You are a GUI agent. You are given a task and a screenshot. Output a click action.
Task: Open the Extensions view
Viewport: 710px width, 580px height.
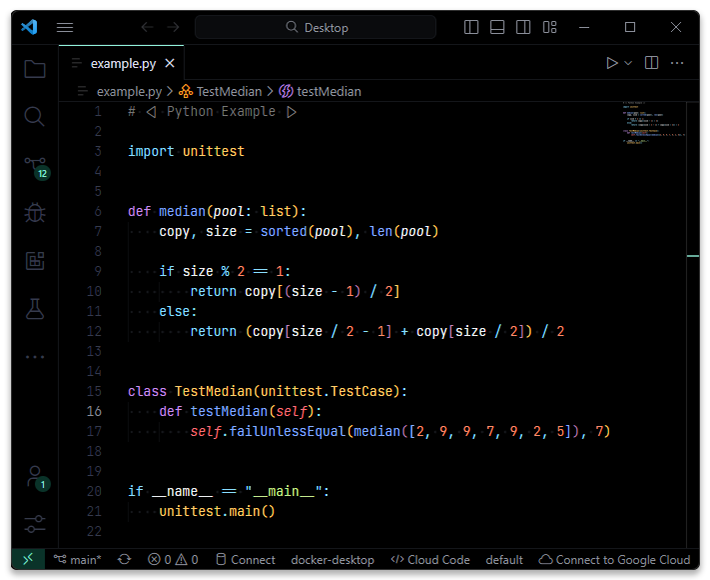click(35, 261)
